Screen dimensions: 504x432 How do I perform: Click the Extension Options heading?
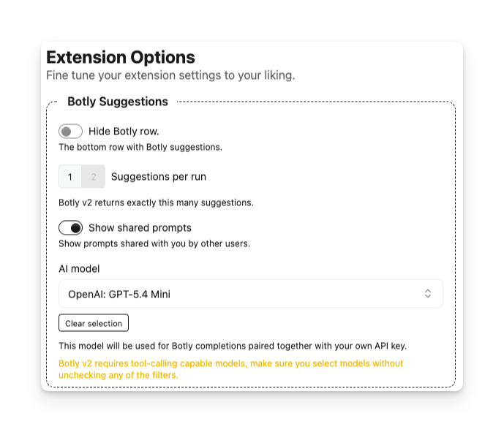(x=121, y=57)
